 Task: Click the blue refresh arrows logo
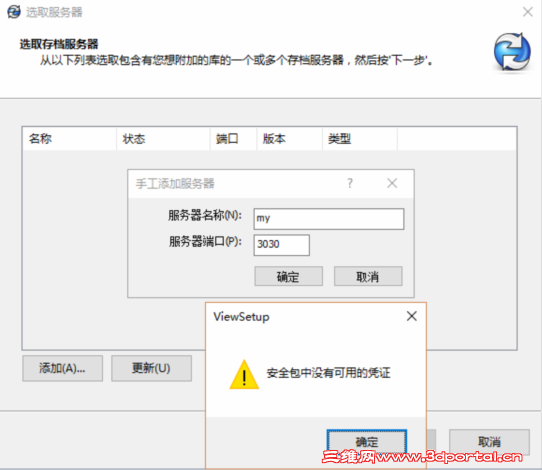pos(512,51)
